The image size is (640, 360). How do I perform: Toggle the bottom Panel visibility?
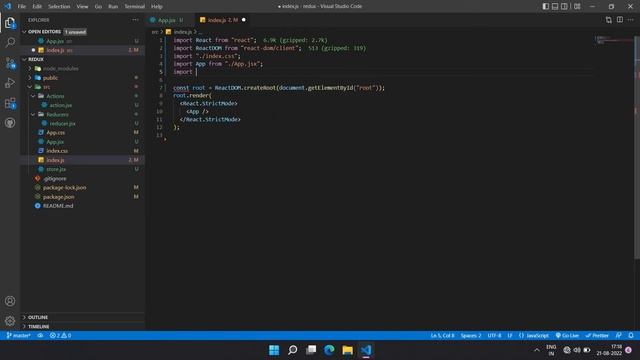555,6
